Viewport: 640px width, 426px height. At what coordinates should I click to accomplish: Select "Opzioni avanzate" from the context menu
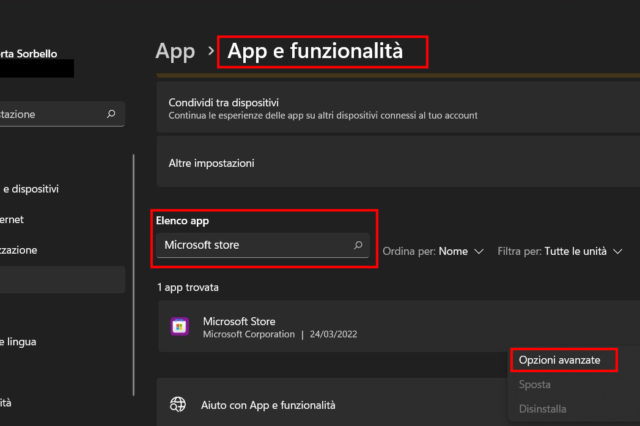pyautogui.click(x=563, y=359)
